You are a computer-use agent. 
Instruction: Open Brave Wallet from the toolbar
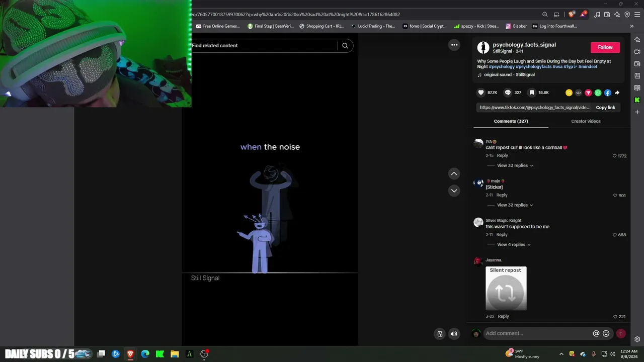point(607,15)
